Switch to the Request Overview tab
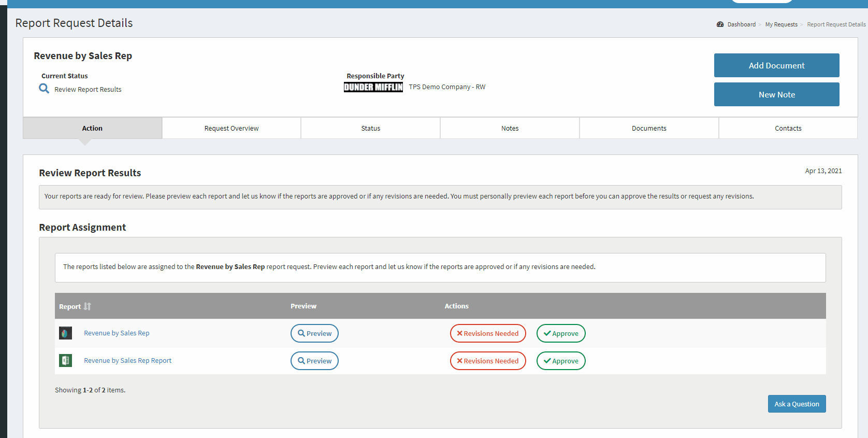This screenshot has width=868, height=438. (x=232, y=128)
